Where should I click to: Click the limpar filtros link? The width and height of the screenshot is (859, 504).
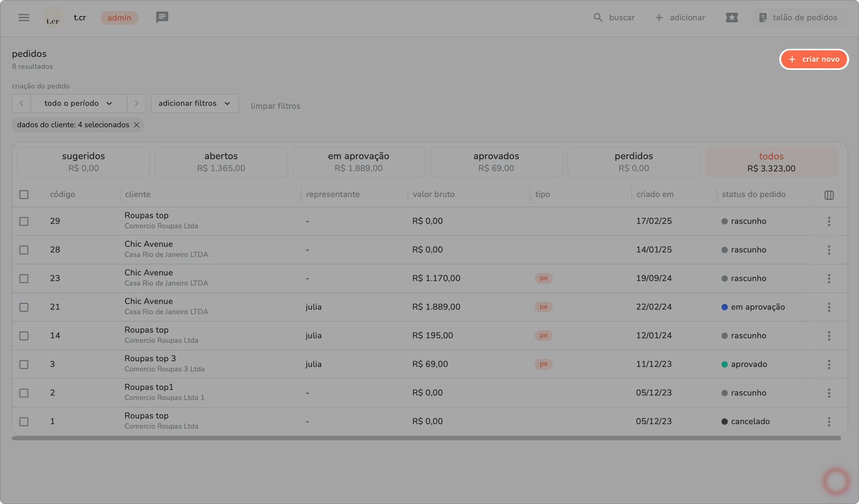[x=275, y=106]
